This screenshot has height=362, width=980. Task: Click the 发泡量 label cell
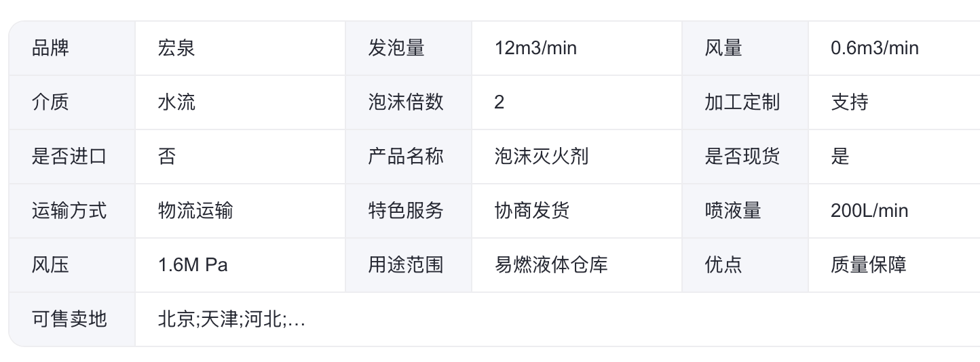click(396, 48)
